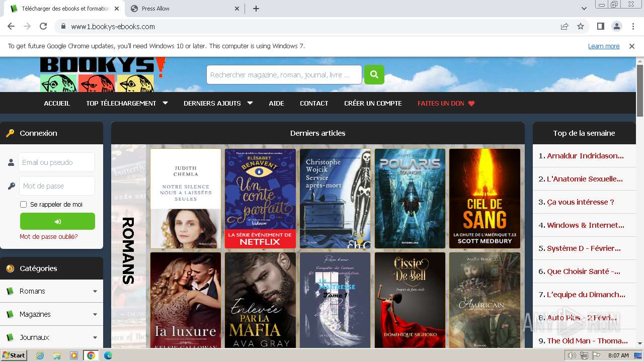The width and height of the screenshot is (644, 362).
Task: Click the taskbar clock showing 8:07 AM
Action: click(618, 355)
